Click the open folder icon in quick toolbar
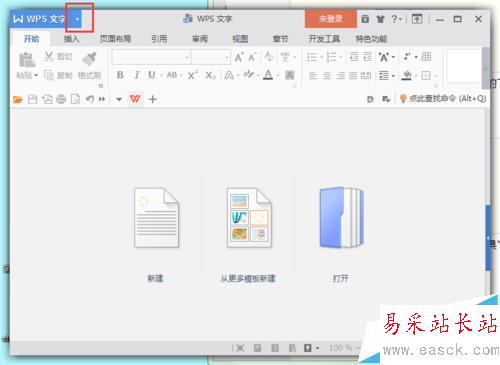 18,99
